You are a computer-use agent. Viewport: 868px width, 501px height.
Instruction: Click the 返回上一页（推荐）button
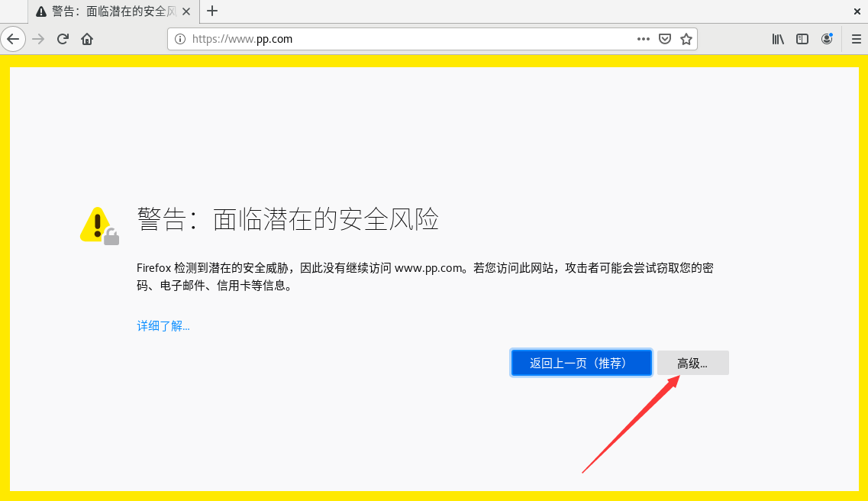[x=581, y=362]
